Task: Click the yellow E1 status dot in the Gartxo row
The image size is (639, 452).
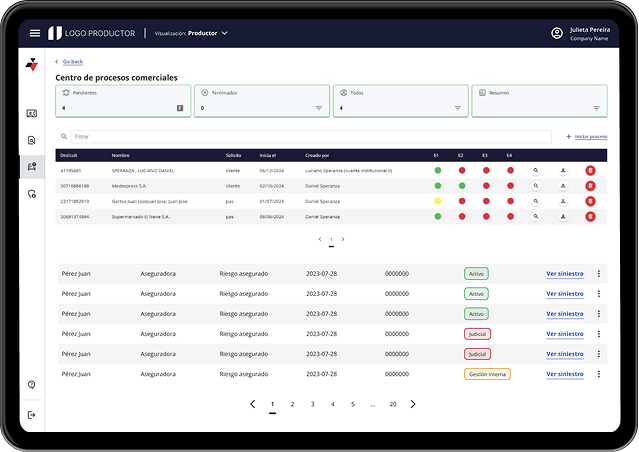Action: coord(438,201)
